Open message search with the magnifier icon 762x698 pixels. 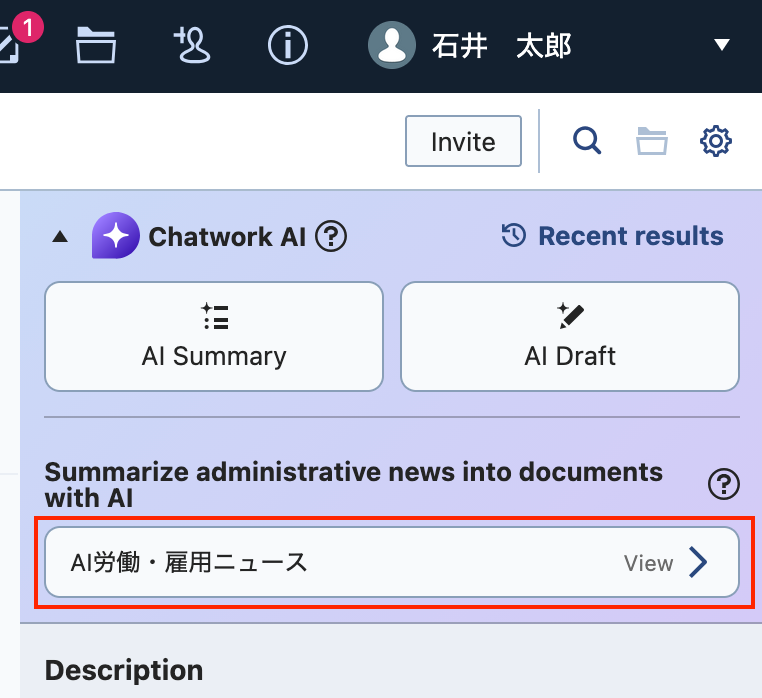[x=587, y=141]
